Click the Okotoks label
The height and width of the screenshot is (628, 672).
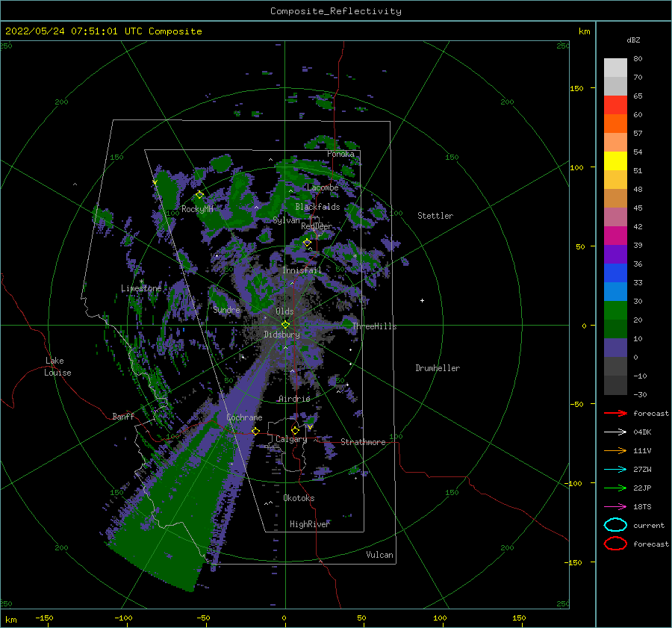tap(299, 498)
